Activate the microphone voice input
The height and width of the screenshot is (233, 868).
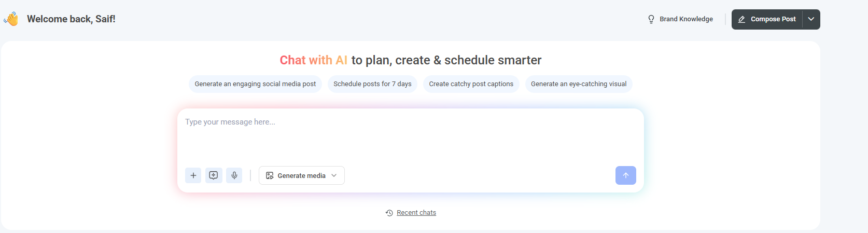coord(234,175)
